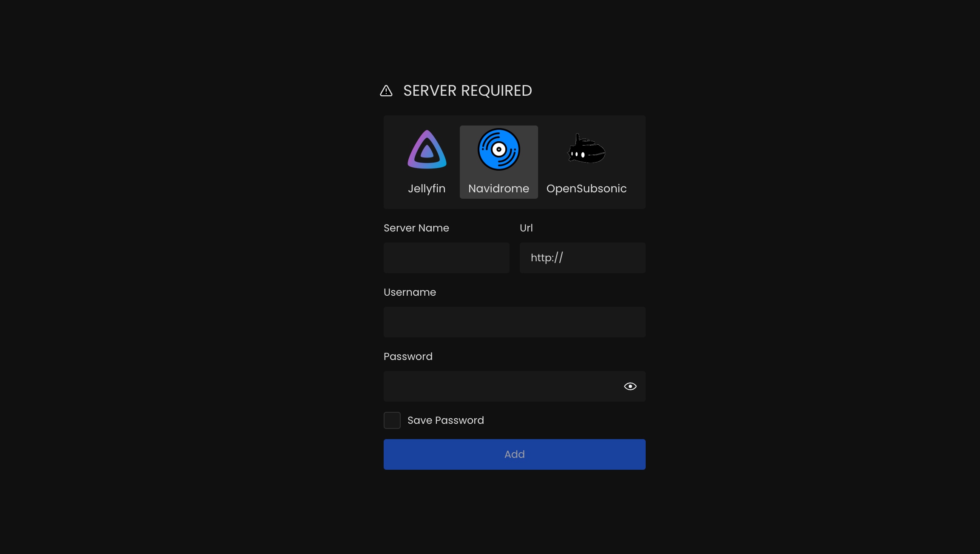Click into the Url field

coord(583,258)
